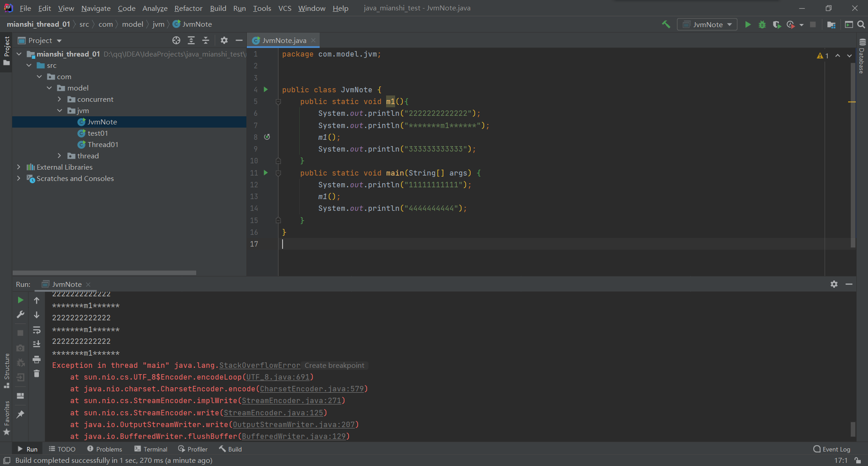868x466 pixels.
Task: Click the warning indicator in editor corner
Action: tap(823, 56)
